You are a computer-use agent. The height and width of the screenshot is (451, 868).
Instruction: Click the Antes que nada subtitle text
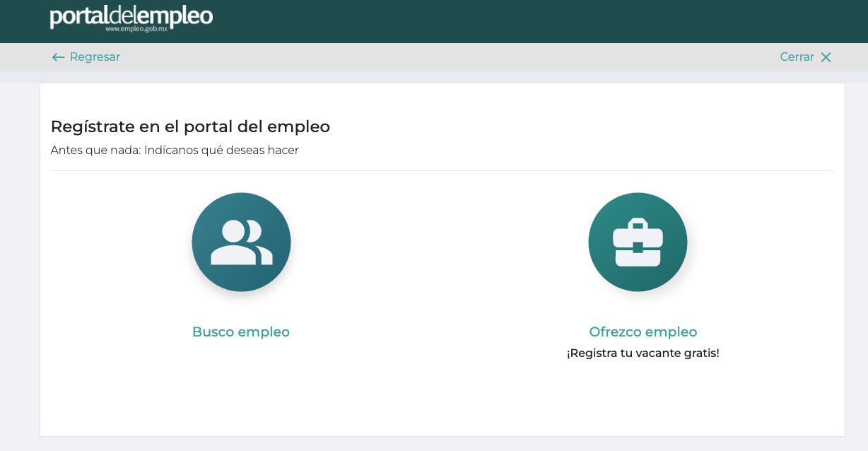point(175,150)
